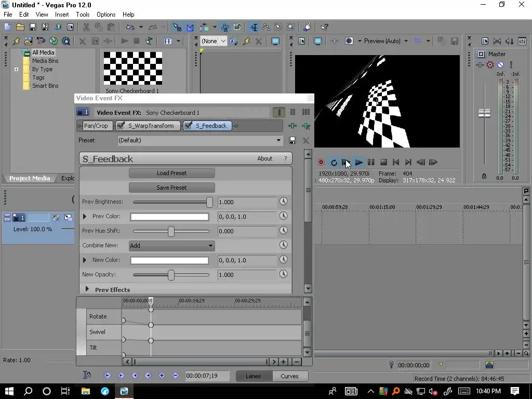Toggle S_Feedback effect checkbox
This screenshot has height=399, width=532.
click(x=188, y=126)
